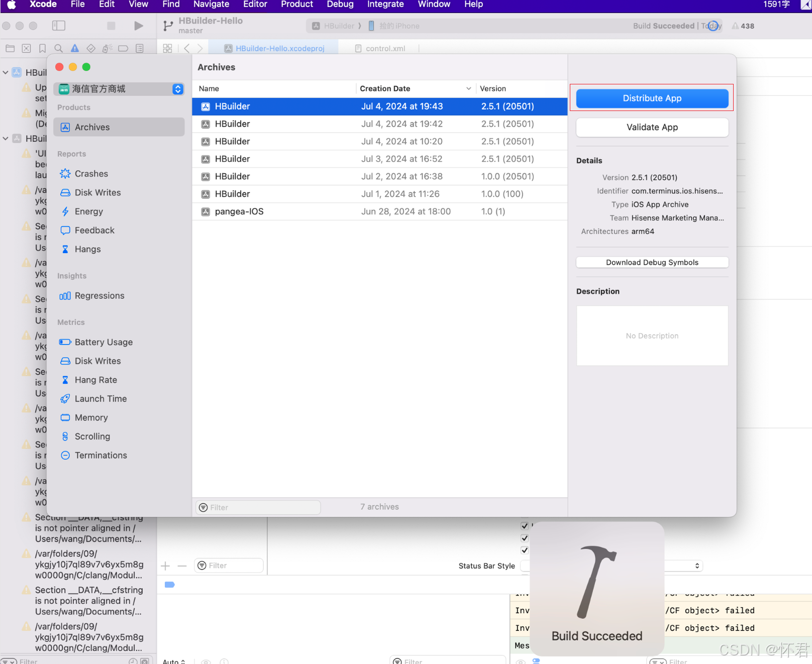The height and width of the screenshot is (664, 812).
Task: Open the iPhone run destination selector
Action: tap(394, 26)
